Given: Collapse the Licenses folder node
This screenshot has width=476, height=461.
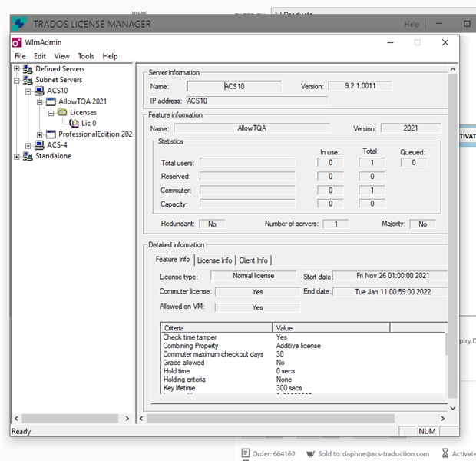Looking at the screenshot, I should (51, 113).
